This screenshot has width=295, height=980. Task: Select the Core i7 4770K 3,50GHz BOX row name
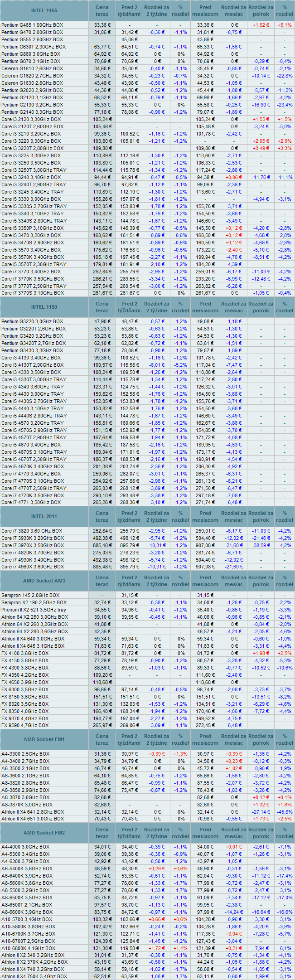tap(33, 495)
